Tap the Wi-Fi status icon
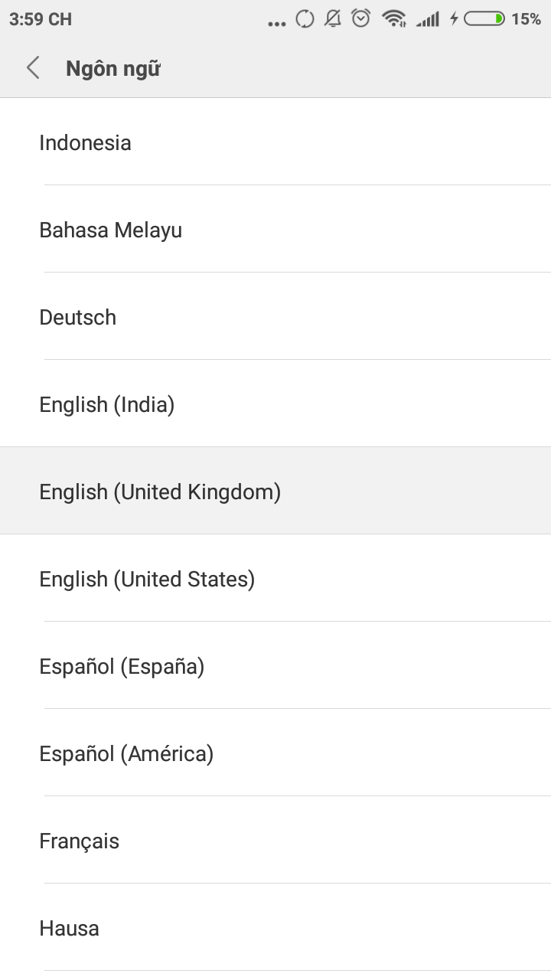This screenshot has height=980, width=551. point(394,19)
